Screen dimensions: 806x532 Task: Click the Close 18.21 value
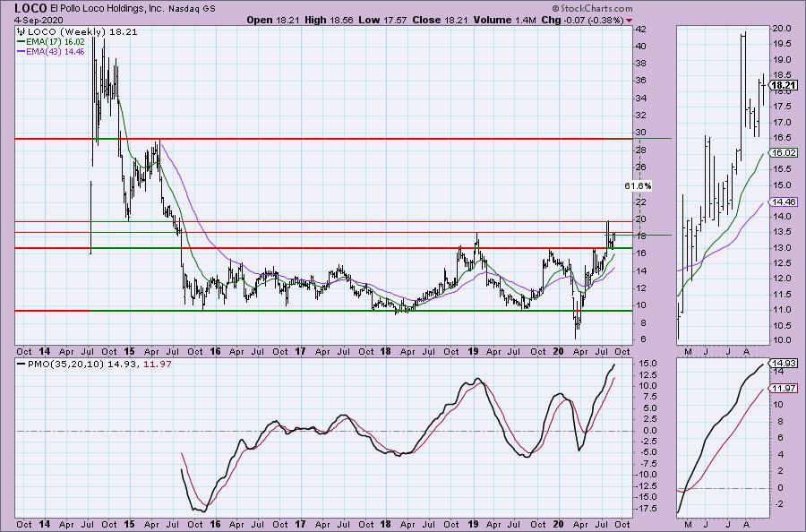click(440, 20)
